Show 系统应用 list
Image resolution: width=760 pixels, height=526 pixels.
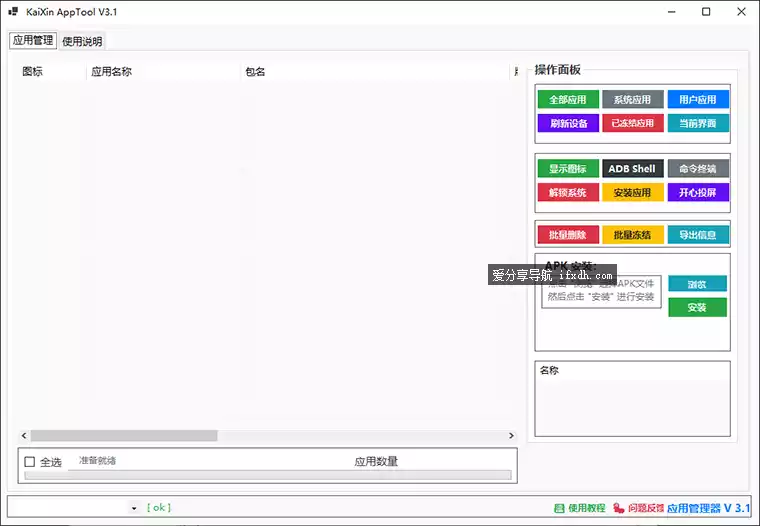(x=633, y=99)
